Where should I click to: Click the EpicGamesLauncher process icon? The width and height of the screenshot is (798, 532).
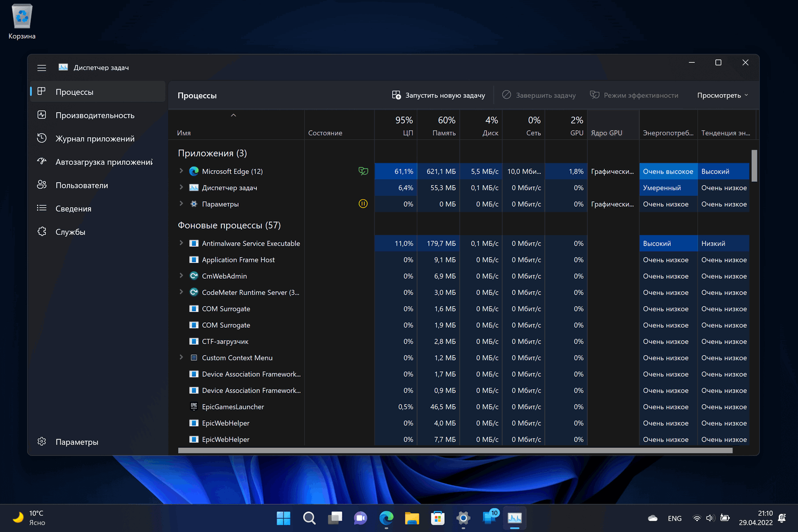pos(194,406)
